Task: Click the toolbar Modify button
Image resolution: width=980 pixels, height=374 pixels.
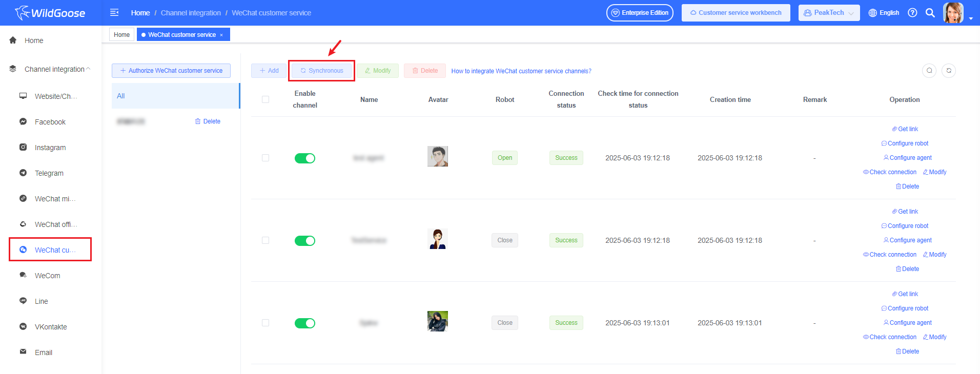Action: pyautogui.click(x=378, y=71)
